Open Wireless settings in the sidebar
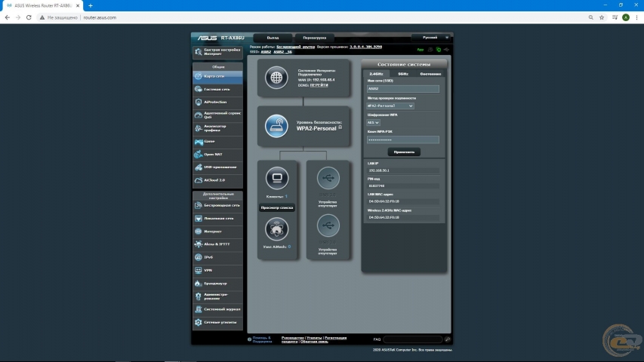The width and height of the screenshot is (644, 362). (x=217, y=205)
